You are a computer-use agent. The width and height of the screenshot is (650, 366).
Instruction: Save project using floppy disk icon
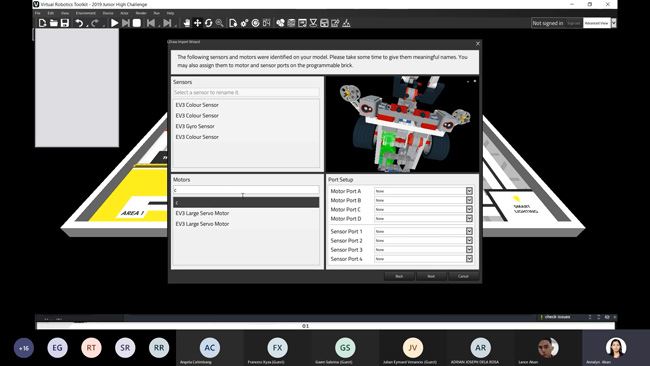[65, 23]
